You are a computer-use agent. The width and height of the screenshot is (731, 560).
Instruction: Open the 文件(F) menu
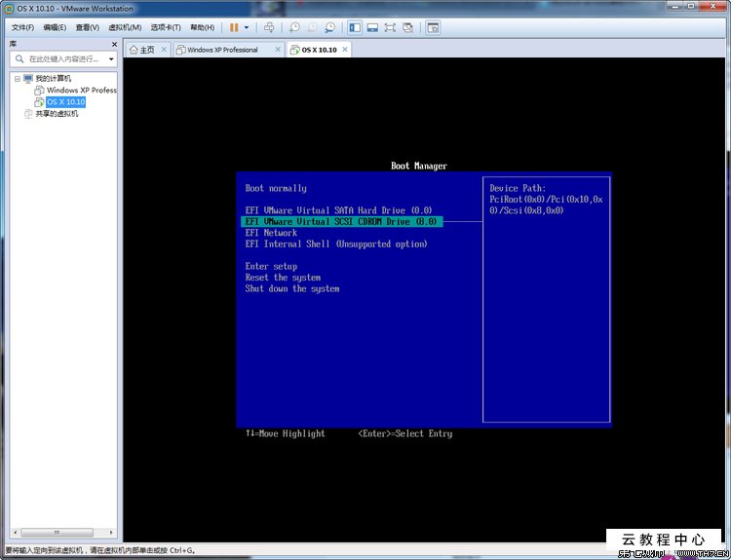click(22, 27)
